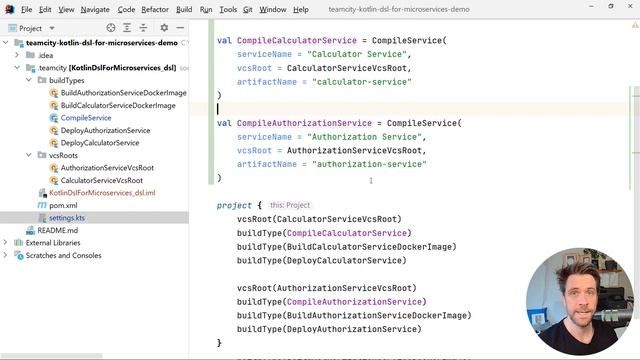Open the Window menu
The height and width of the screenshot is (360, 640).
point(273,9)
